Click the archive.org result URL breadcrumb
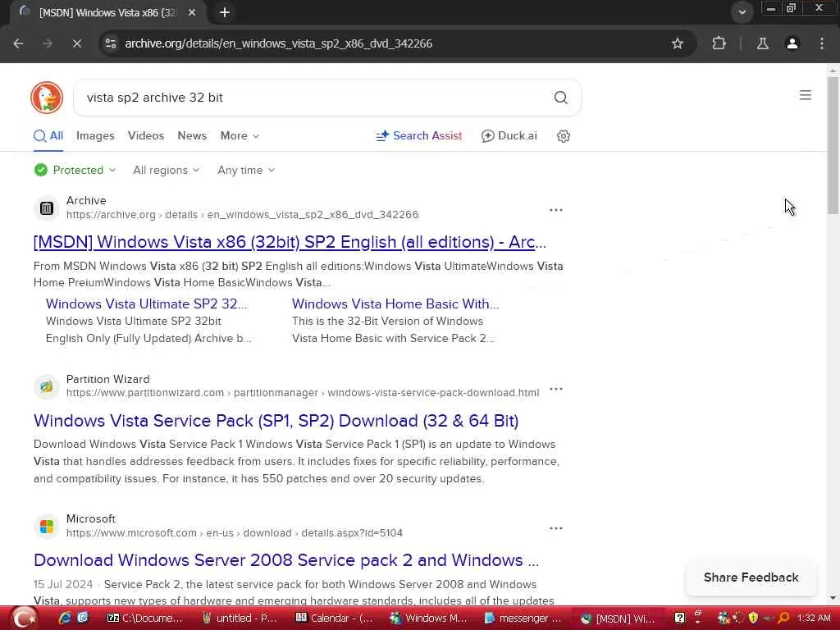Image resolution: width=840 pixels, height=630 pixels. pyautogui.click(x=242, y=215)
